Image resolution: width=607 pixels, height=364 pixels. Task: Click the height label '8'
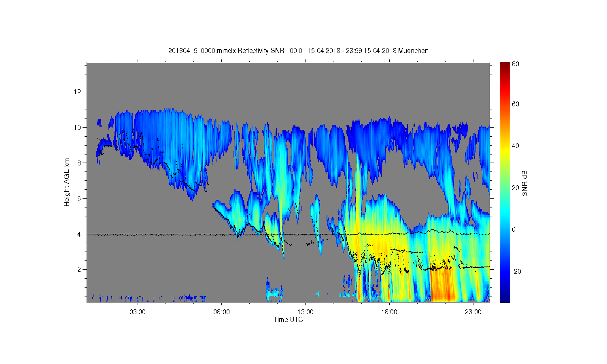[80, 163]
